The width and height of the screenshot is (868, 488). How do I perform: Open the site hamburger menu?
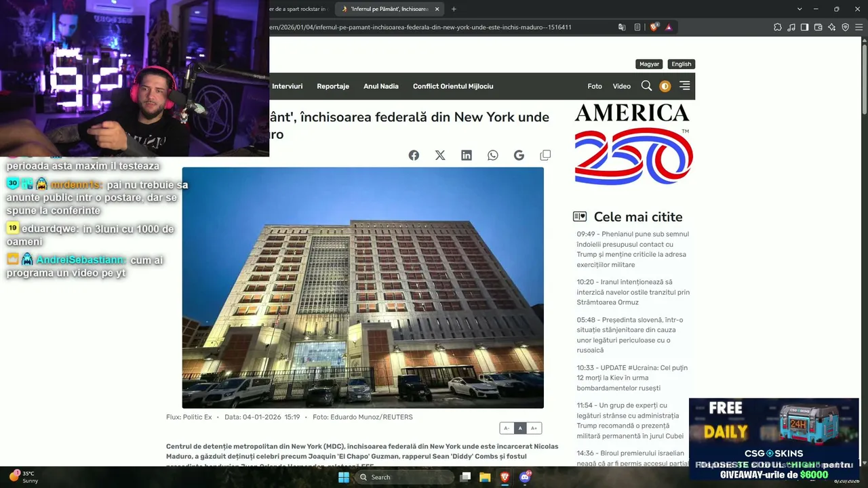pos(685,86)
